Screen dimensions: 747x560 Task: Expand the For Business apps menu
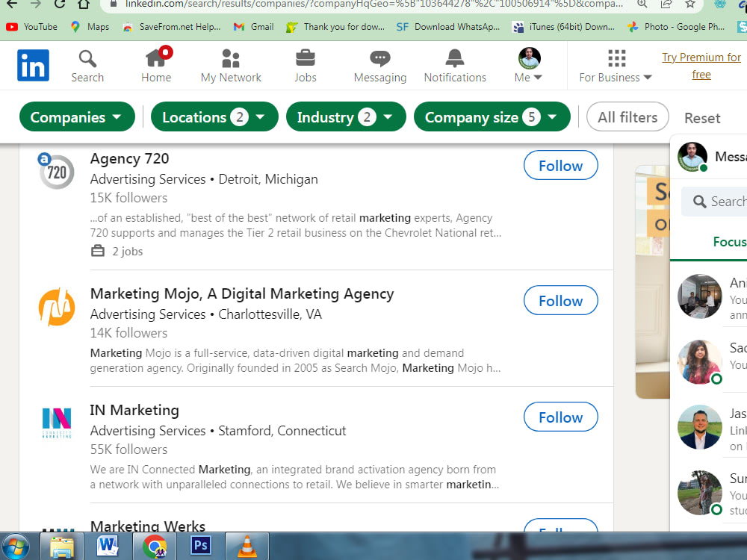(616, 66)
